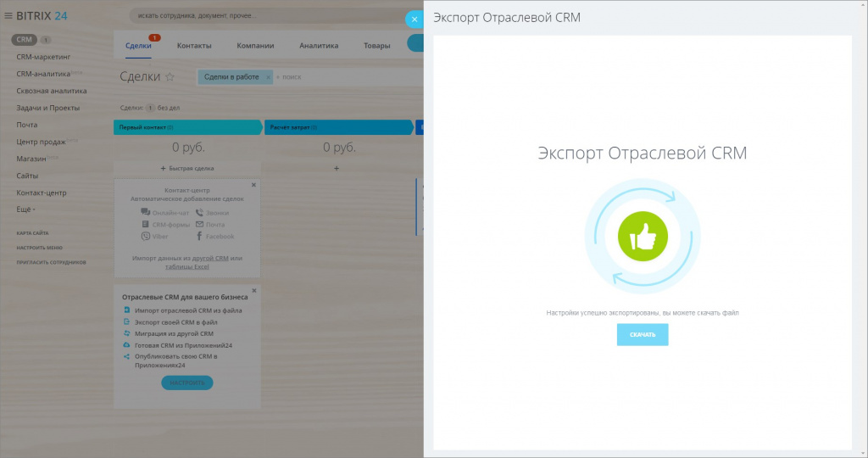Open the таблицы Excel import link
The image size is (868, 458).
187,266
